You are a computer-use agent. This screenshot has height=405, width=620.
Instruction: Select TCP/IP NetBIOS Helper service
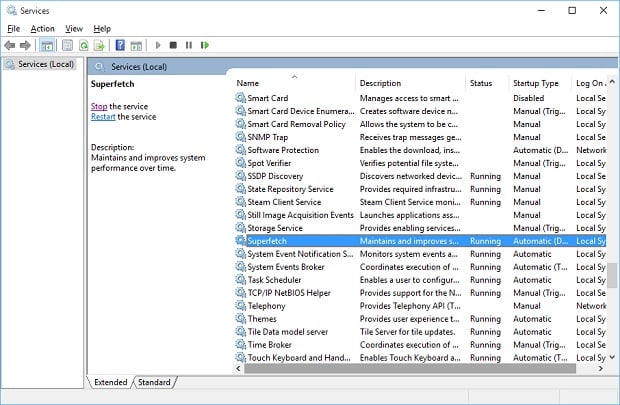coord(289,293)
